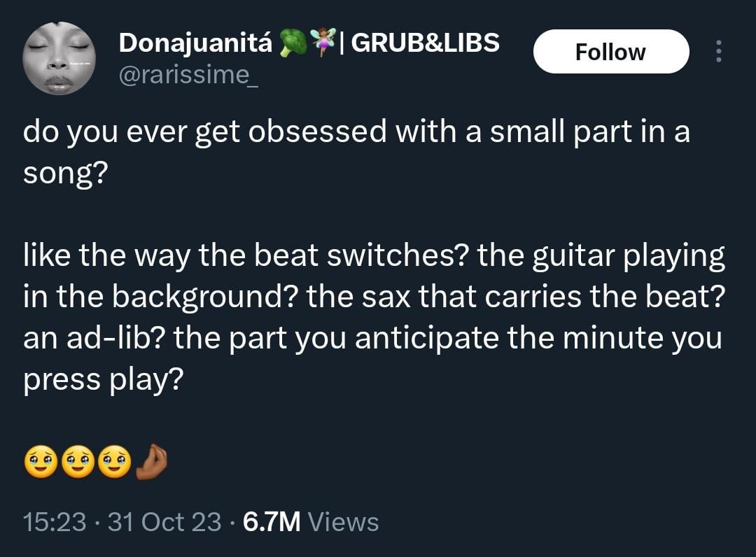Viewport: 756px width, 557px height.
Task: Click the GRUB&LIBS text in username
Action: 426,42
